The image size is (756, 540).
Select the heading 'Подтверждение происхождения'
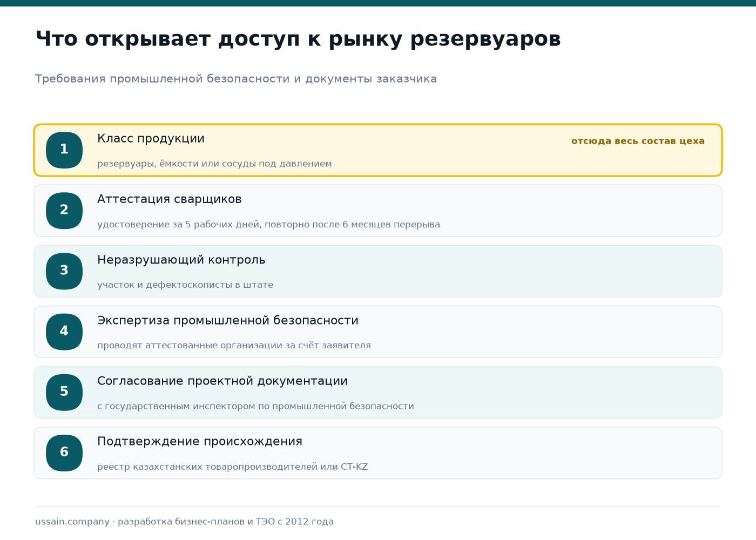pos(199,442)
